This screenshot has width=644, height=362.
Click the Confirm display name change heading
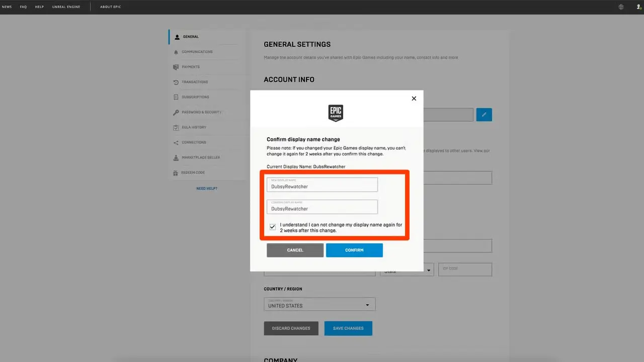click(x=303, y=139)
